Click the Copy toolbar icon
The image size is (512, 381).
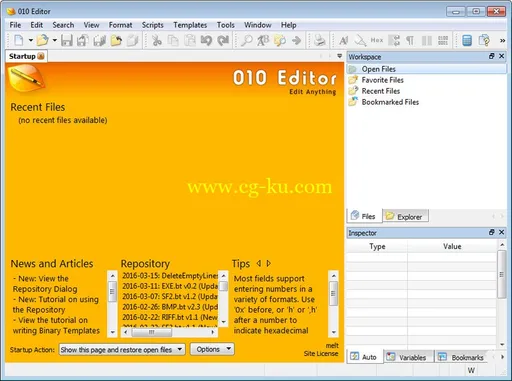[173, 40]
